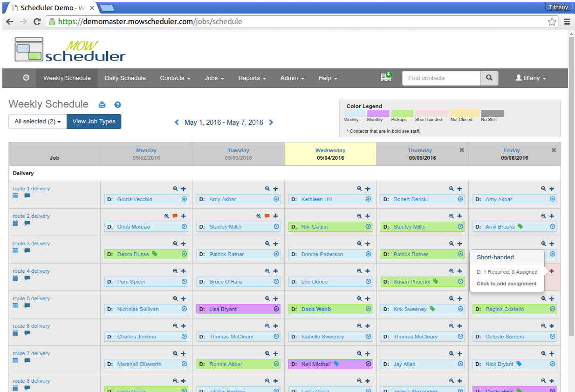Bookmark this page with the star icon
The width and height of the screenshot is (575, 392).
point(552,21)
